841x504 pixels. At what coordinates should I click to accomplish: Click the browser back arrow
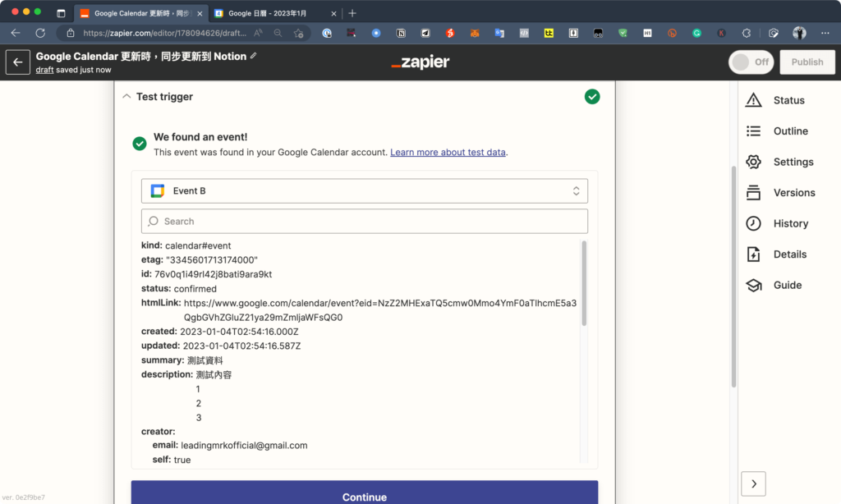tap(16, 33)
